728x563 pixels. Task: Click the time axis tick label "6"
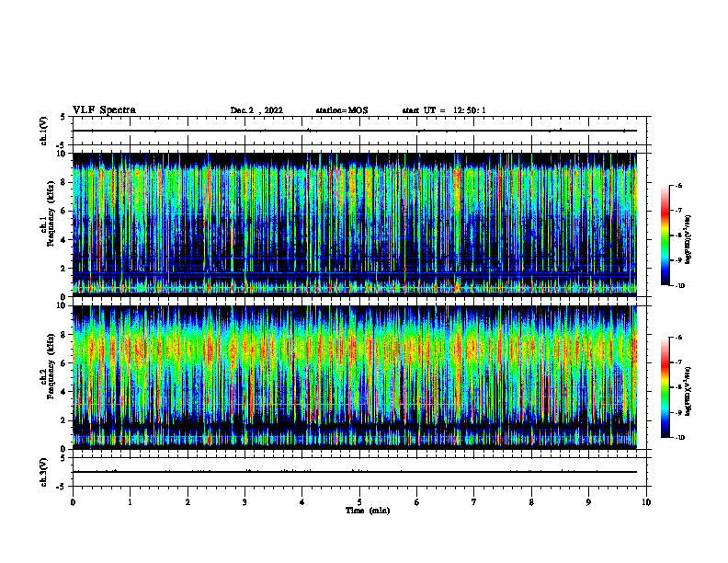pos(417,502)
